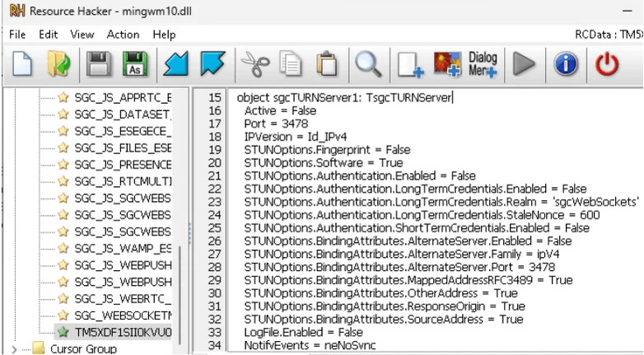The height and width of the screenshot is (355, 644).
Task: Select the SGC_JS_ESEGECE resource
Action: click(x=123, y=131)
